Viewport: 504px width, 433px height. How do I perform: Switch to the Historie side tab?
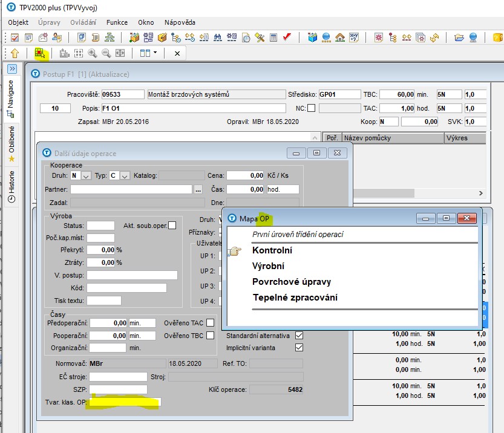pos(11,187)
